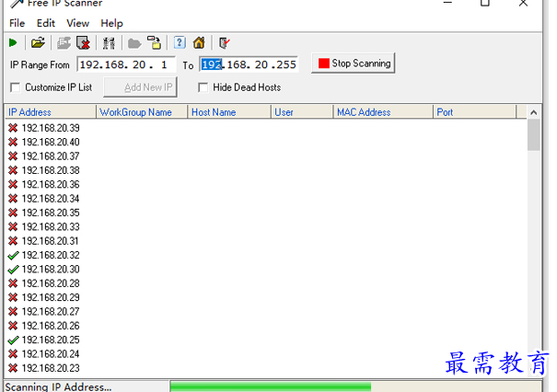Click red X icon beside 192.168.20.39
Screen dimensions: 557x392
[13, 128]
